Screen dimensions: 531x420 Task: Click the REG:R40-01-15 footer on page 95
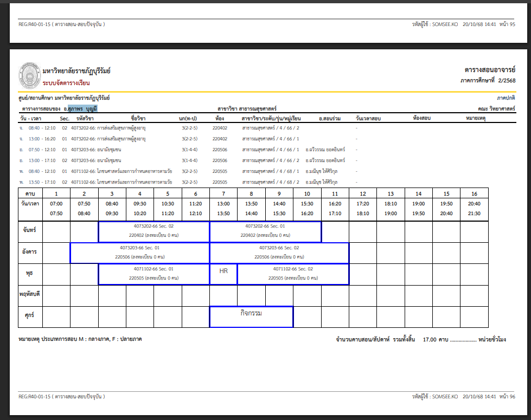pyautogui.click(x=62, y=24)
